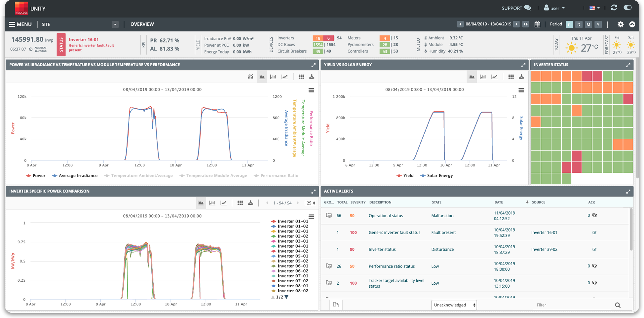The width and height of the screenshot is (644, 318).
Task: Go to the previous date range arrow
Action: click(460, 24)
